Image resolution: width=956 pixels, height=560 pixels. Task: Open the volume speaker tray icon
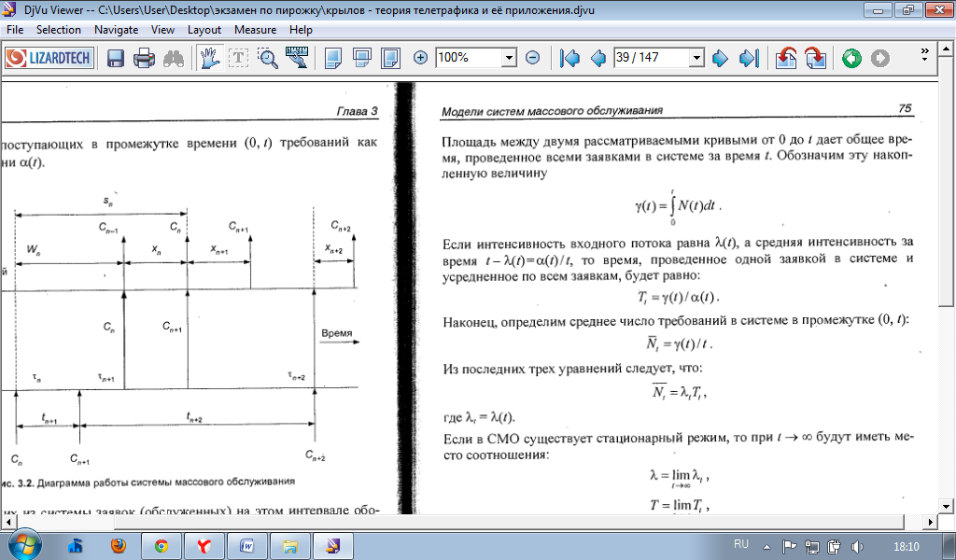tap(857, 547)
